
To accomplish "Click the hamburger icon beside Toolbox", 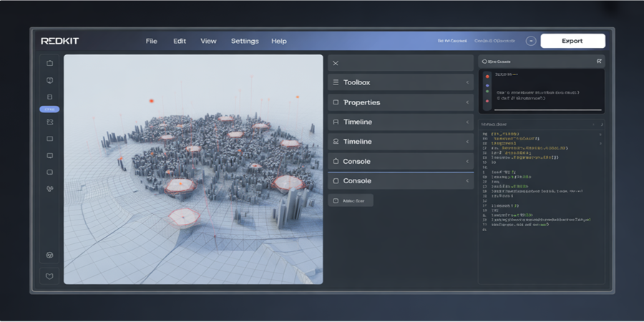I will point(336,82).
